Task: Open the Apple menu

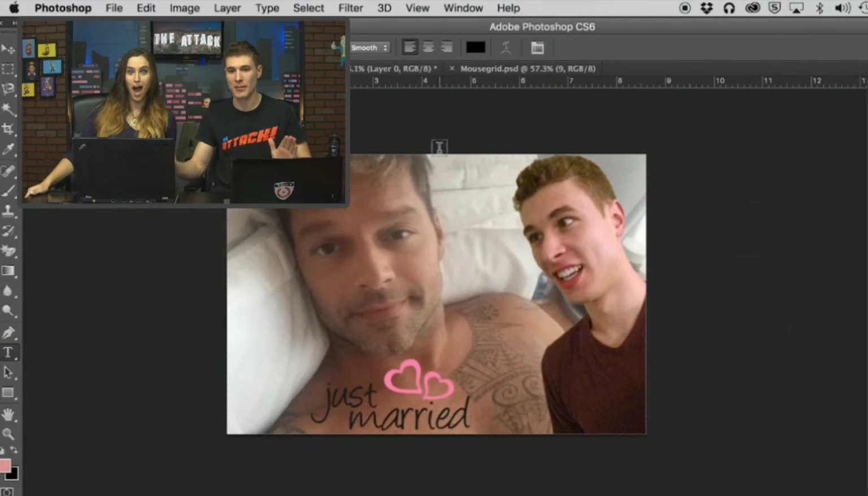Action: pos(14,8)
